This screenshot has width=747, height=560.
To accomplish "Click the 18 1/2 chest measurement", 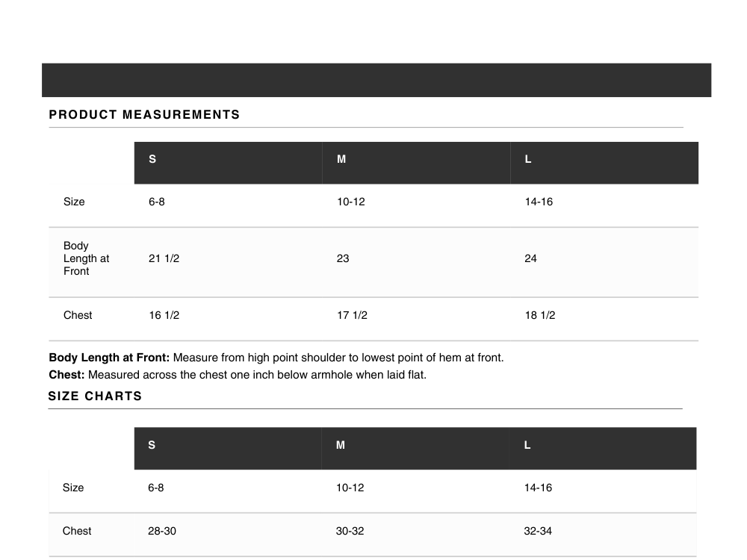I will [x=540, y=315].
